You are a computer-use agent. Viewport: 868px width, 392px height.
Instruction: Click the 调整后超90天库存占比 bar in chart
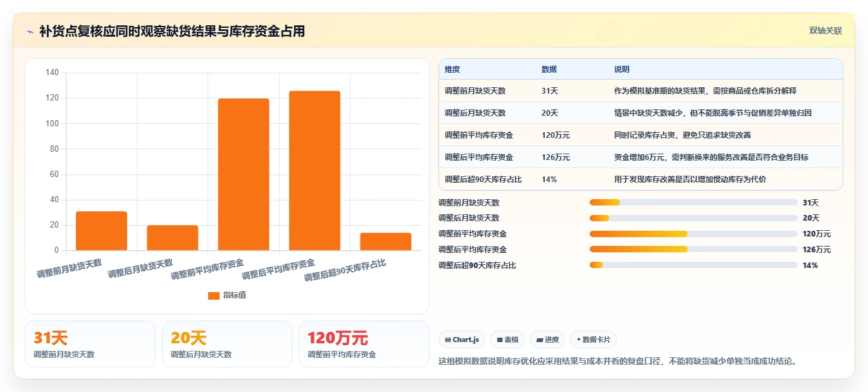pos(385,242)
